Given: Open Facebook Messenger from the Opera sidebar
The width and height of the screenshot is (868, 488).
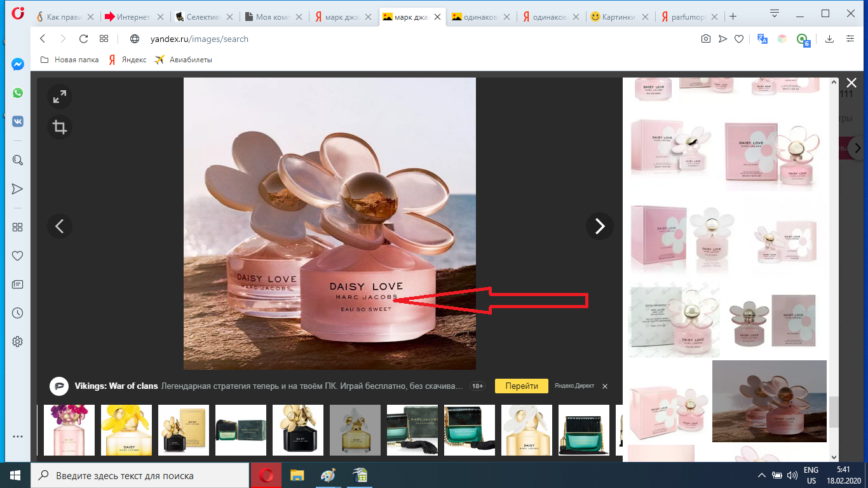Looking at the screenshot, I should pos(17,64).
